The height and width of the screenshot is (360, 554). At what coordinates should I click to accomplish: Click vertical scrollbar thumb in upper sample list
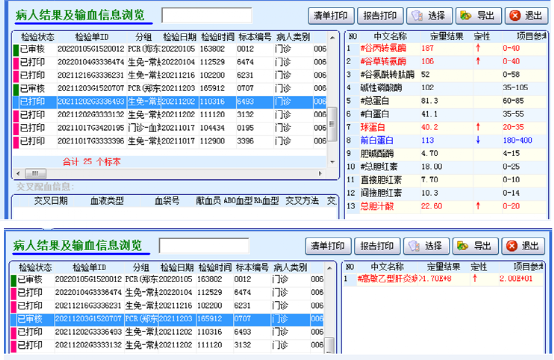(332, 124)
